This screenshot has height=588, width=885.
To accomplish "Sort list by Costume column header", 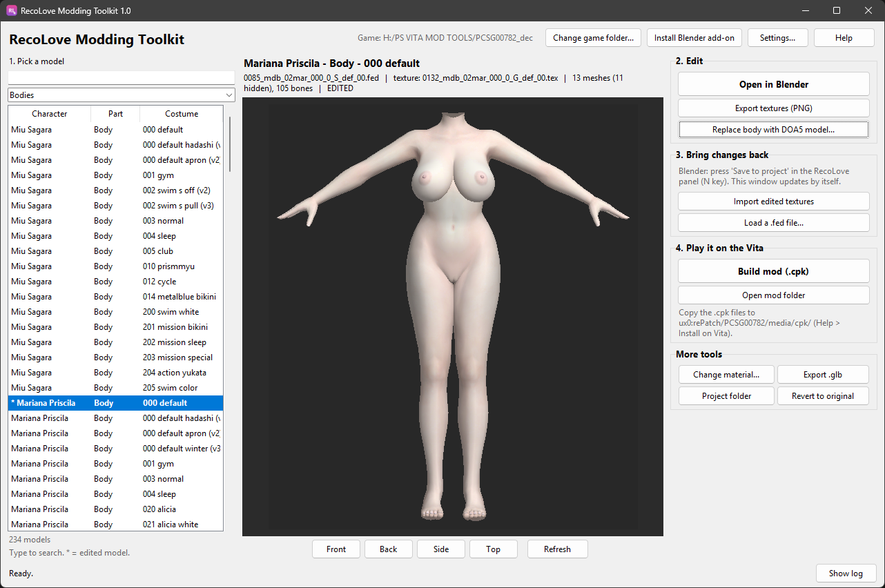I will 182,114.
